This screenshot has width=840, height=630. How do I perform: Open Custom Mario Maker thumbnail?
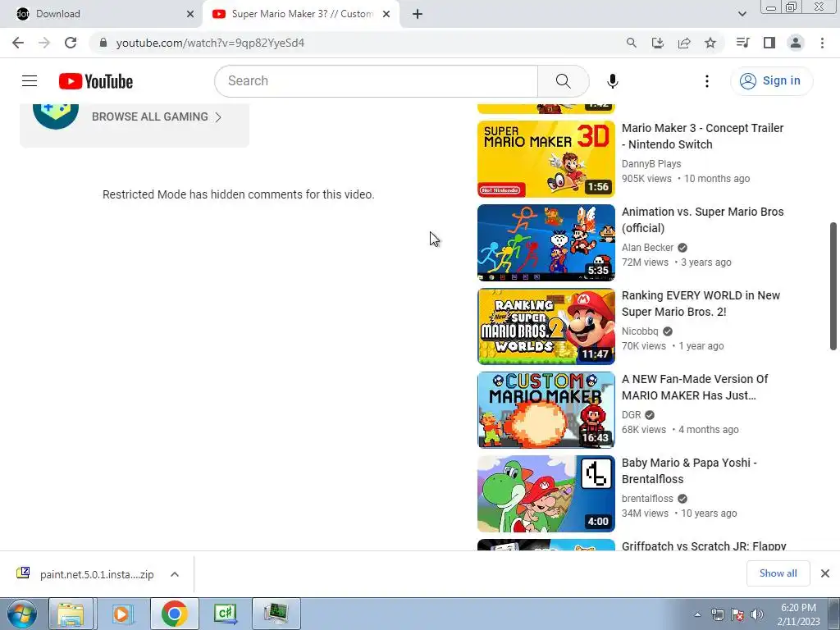coord(546,410)
